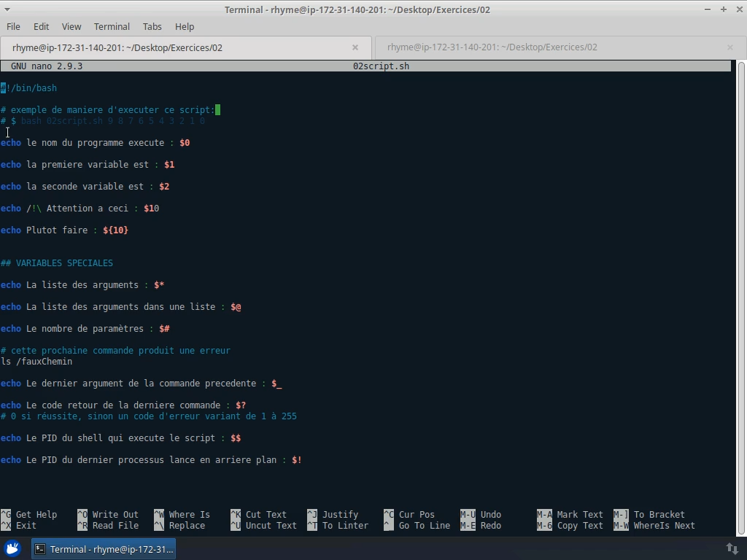747x560 pixels.
Task: Click the Copy Text shortcut label
Action: click(580, 525)
